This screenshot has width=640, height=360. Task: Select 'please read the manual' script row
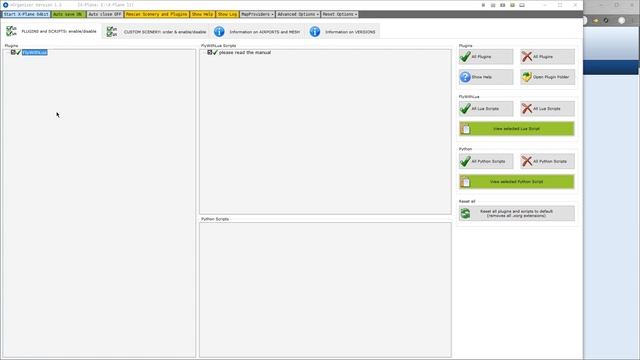pyautogui.click(x=244, y=52)
